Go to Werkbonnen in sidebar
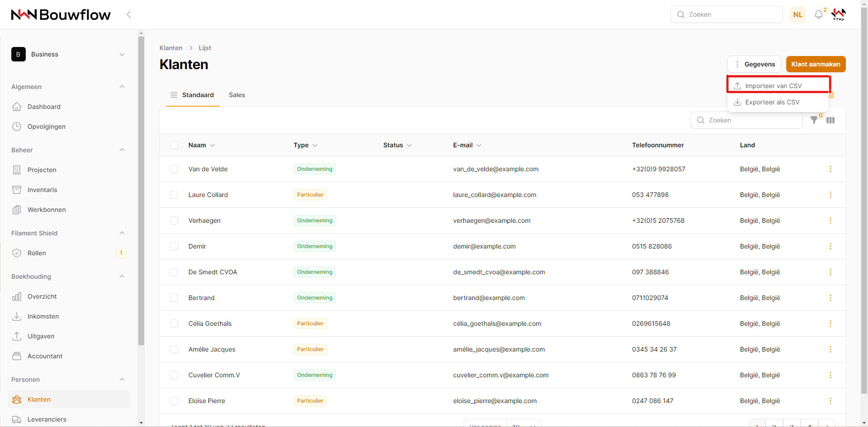The height and width of the screenshot is (427, 868). [x=47, y=210]
